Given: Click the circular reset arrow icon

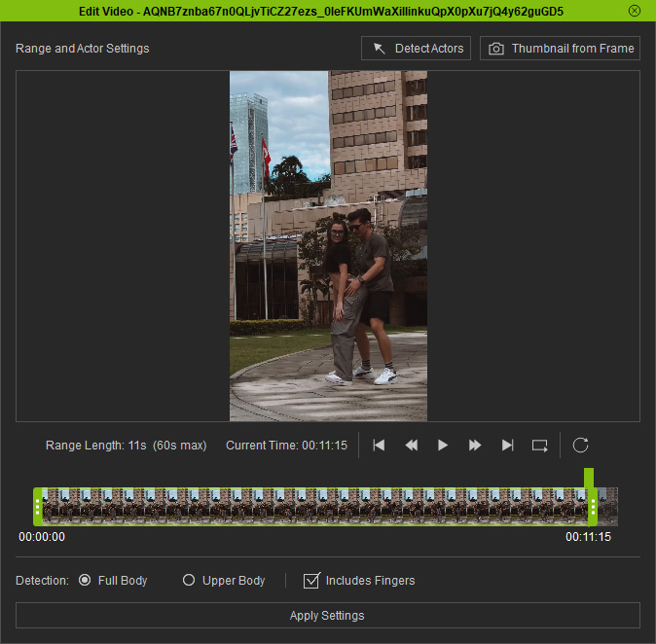Looking at the screenshot, I should coord(580,446).
